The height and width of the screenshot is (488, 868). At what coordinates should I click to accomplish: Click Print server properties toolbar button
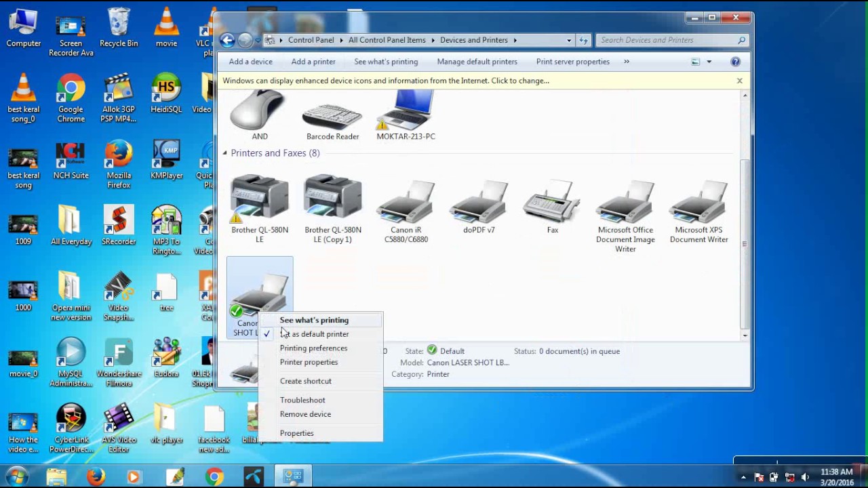click(573, 62)
